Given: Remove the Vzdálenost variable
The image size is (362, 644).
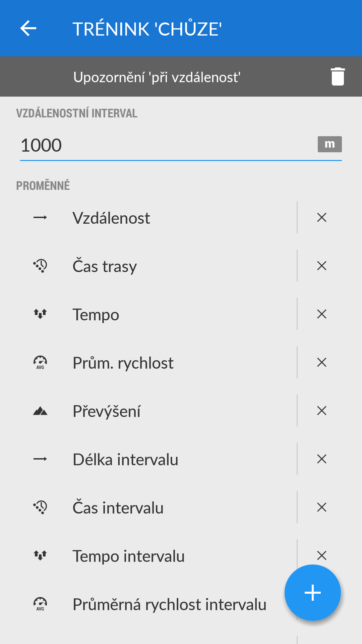Looking at the screenshot, I should pyautogui.click(x=322, y=218).
